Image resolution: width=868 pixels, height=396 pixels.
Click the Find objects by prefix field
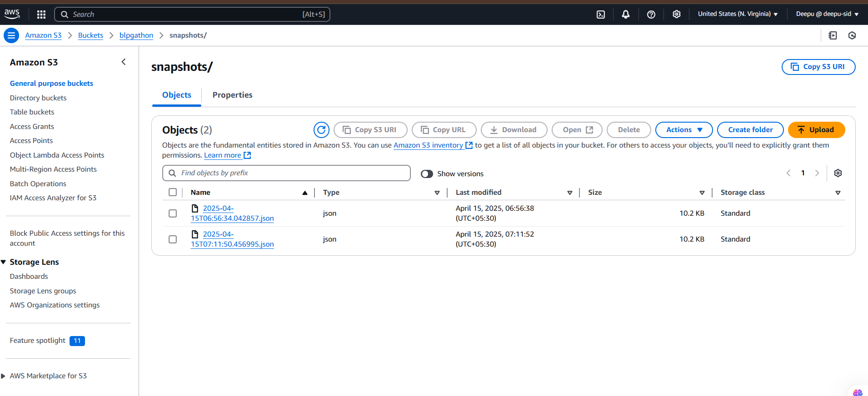pos(286,173)
